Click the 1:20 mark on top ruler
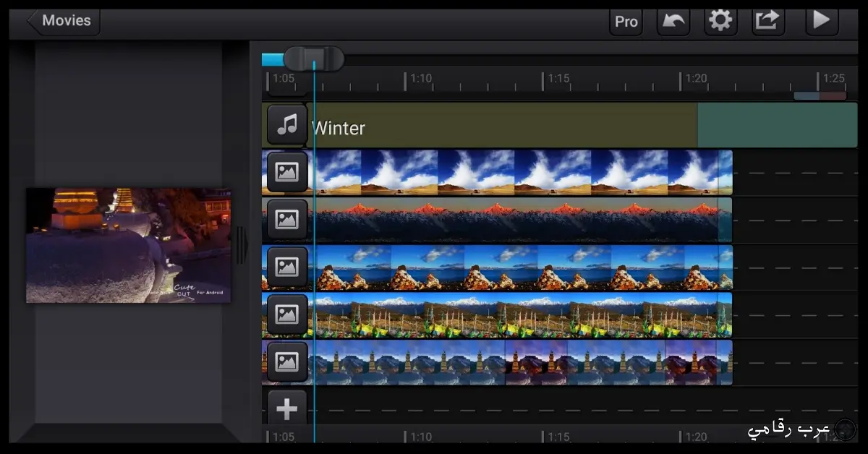 click(696, 78)
